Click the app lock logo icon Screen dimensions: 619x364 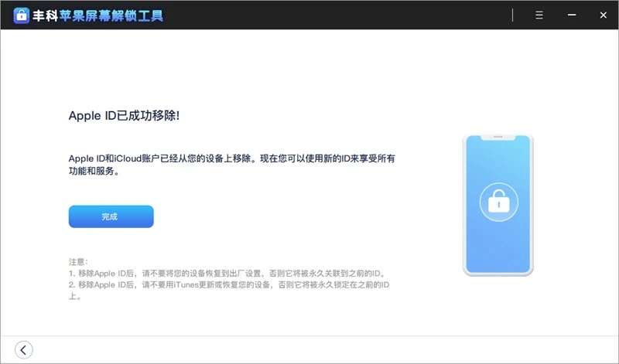(x=22, y=15)
